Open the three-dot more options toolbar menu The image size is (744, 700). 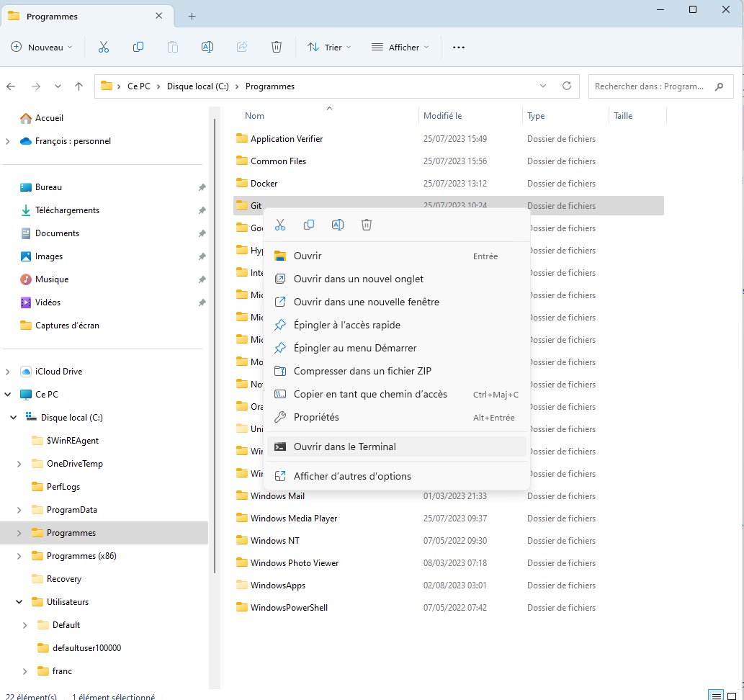coord(459,48)
